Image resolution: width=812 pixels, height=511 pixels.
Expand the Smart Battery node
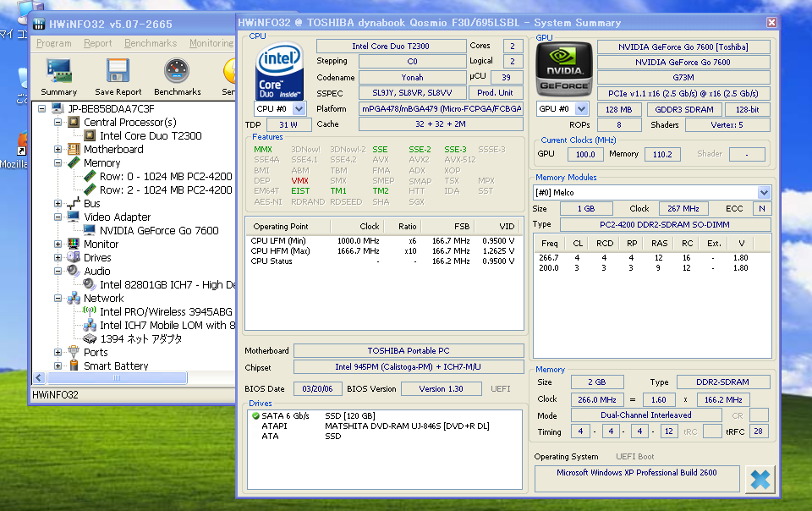pos(58,365)
